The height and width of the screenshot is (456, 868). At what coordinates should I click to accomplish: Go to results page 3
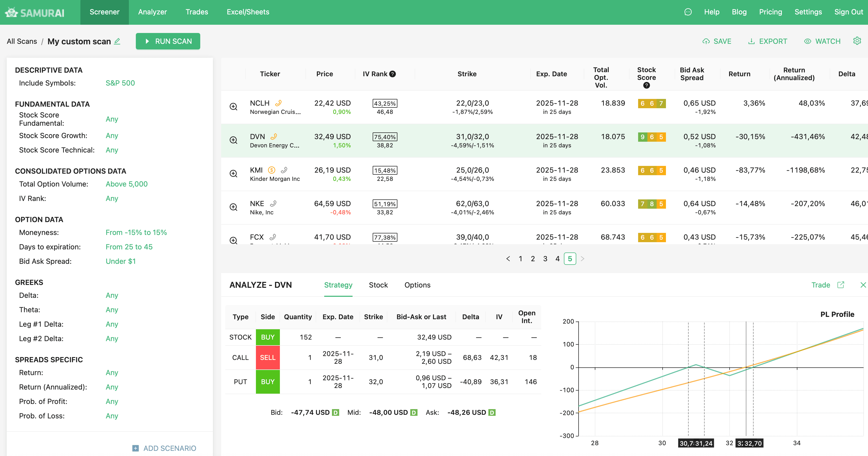point(545,259)
